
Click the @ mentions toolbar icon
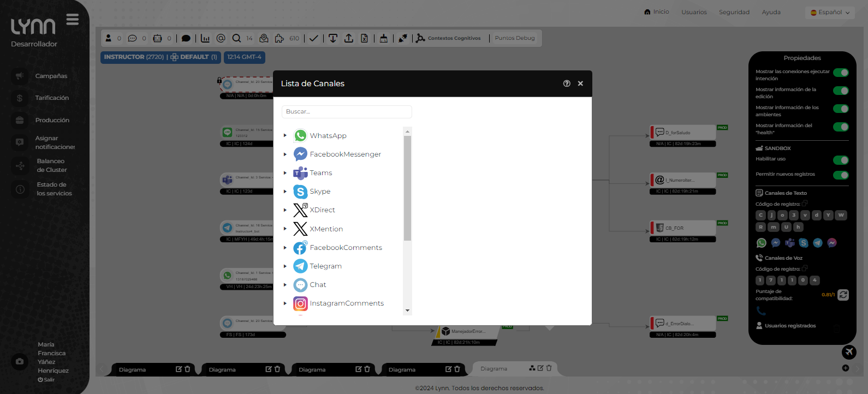coord(221,38)
